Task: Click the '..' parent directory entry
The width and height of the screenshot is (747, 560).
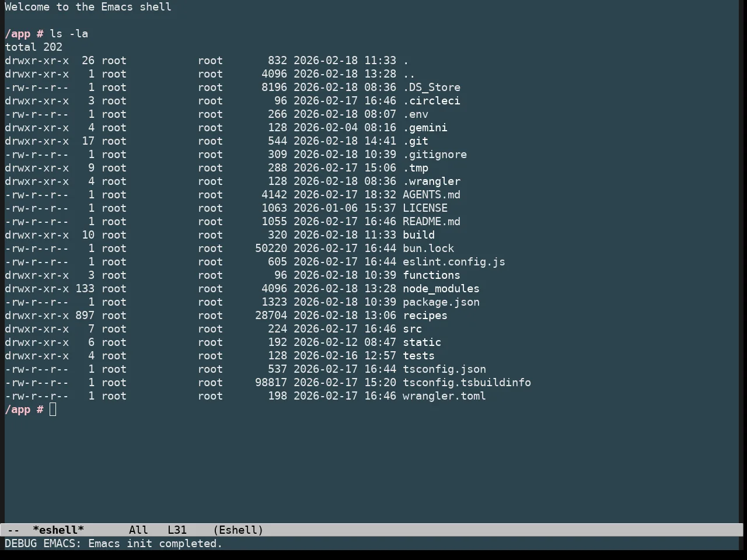Action: tap(409, 74)
